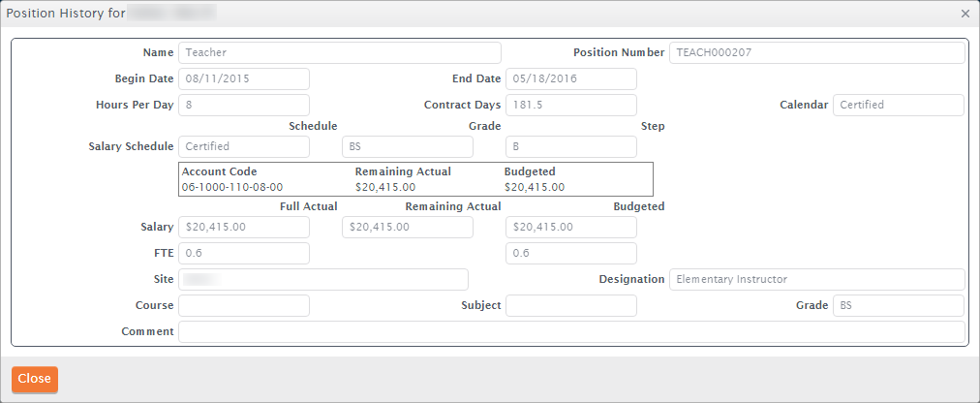Click the Salary Schedule Grade field BS
This screenshot has height=403, width=980.
tap(407, 146)
